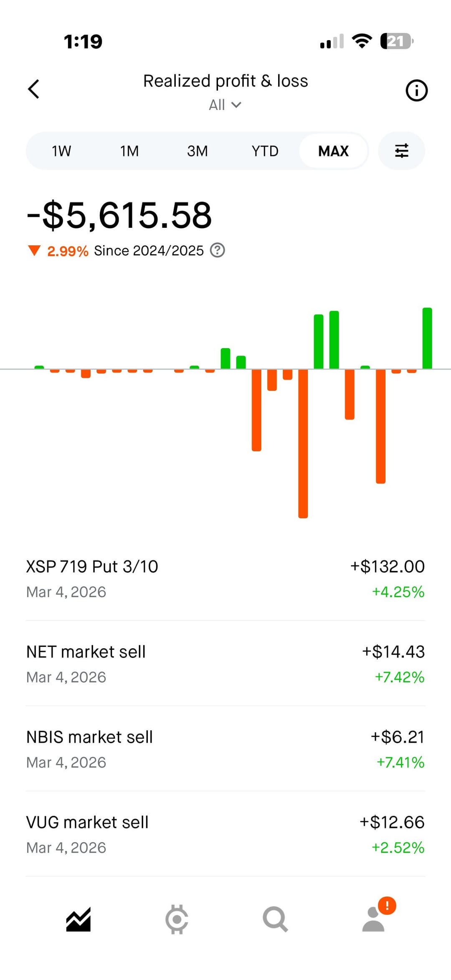Tap the tallest orange loss bar
The height and width of the screenshot is (980, 451).
pyautogui.click(x=303, y=443)
